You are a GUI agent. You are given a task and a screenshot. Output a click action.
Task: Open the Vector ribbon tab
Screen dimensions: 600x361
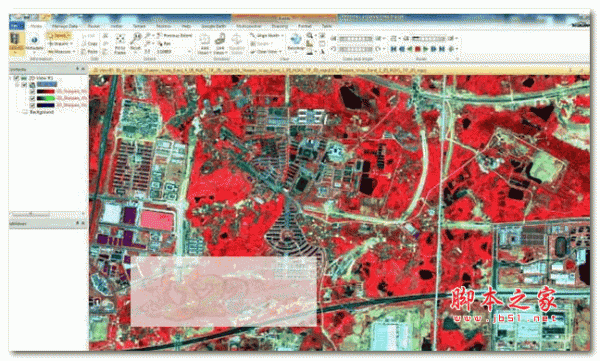coord(116,26)
